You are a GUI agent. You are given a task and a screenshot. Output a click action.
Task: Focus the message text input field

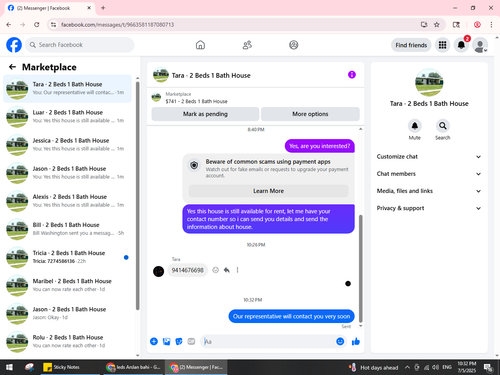coord(268,341)
